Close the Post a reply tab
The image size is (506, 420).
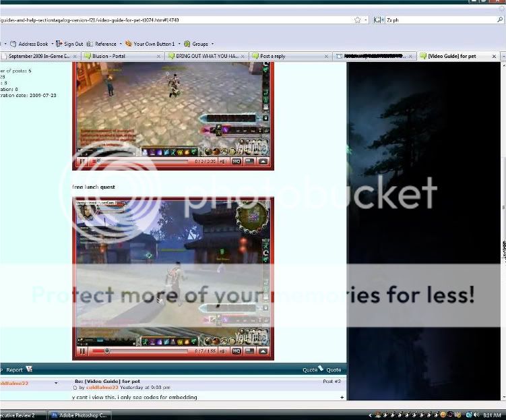(x=326, y=57)
